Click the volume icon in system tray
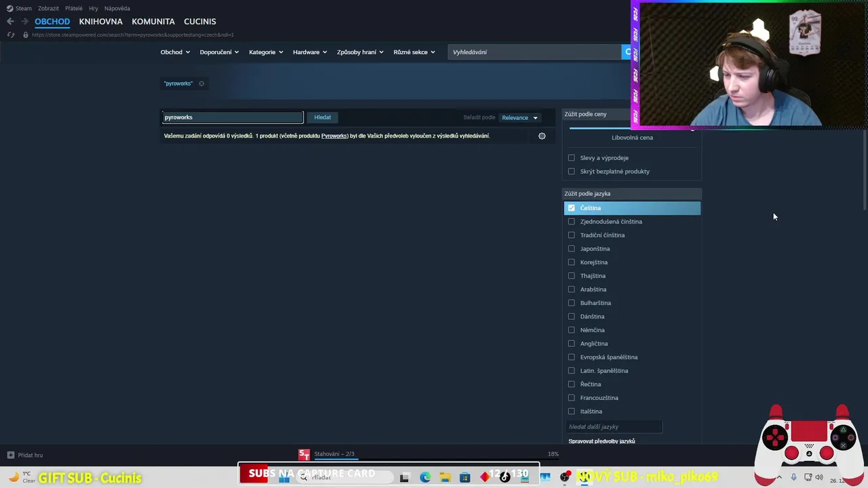 [818, 478]
